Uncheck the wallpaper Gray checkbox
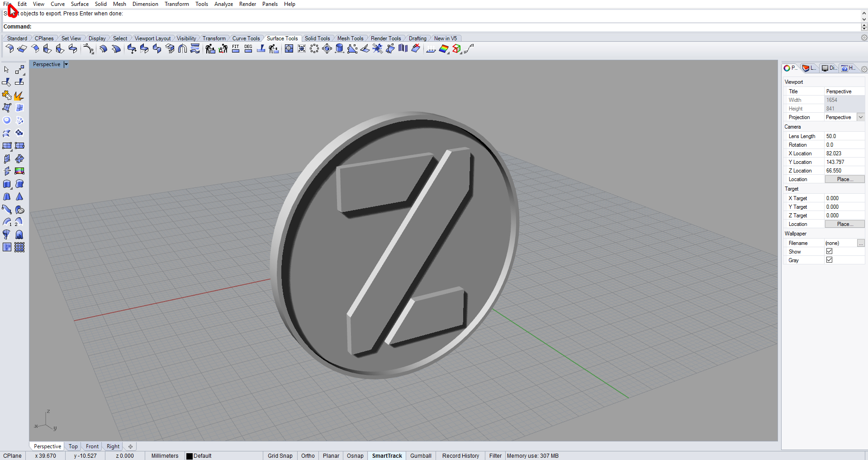The width and height of the screenshot is (868, 460). click(x=829, y=260)
